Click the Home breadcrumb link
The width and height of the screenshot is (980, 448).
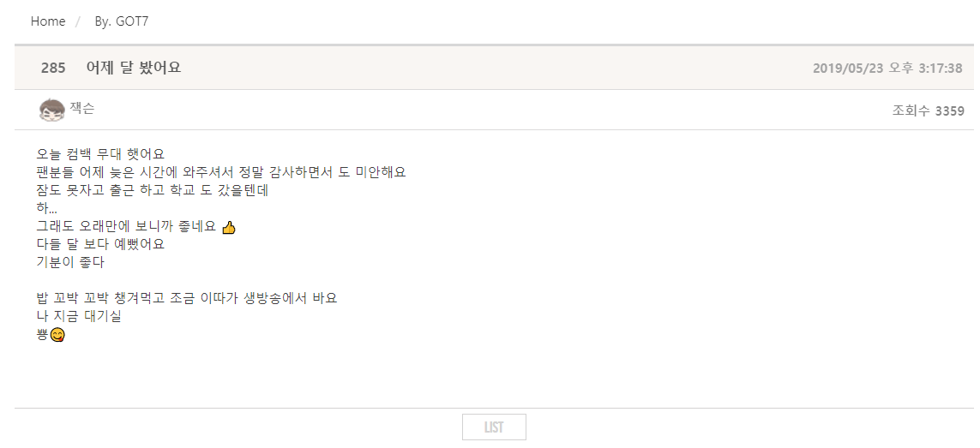(x=48, y=21)
